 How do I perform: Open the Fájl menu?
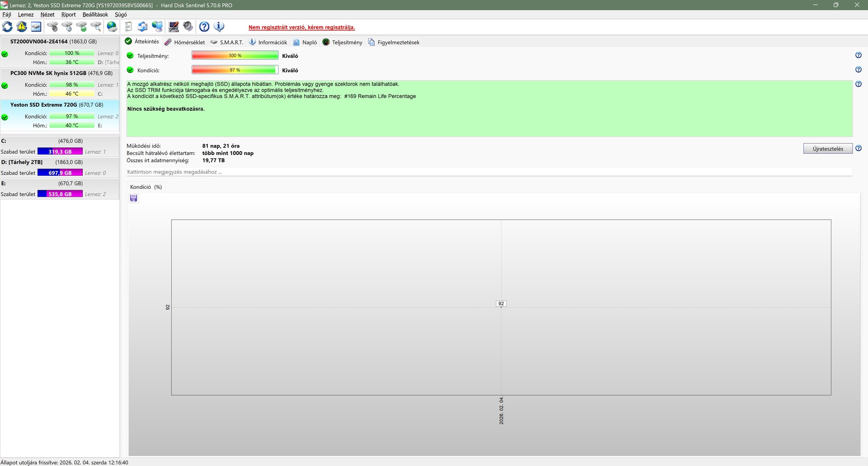click(7, 14)
